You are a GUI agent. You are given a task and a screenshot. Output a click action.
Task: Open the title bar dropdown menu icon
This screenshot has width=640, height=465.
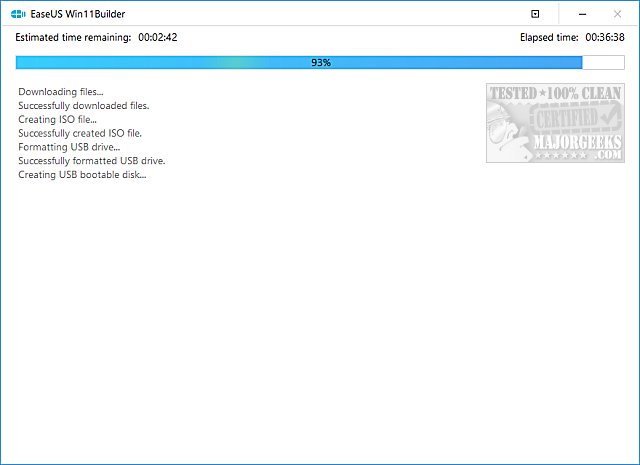(x=535, y=14)
